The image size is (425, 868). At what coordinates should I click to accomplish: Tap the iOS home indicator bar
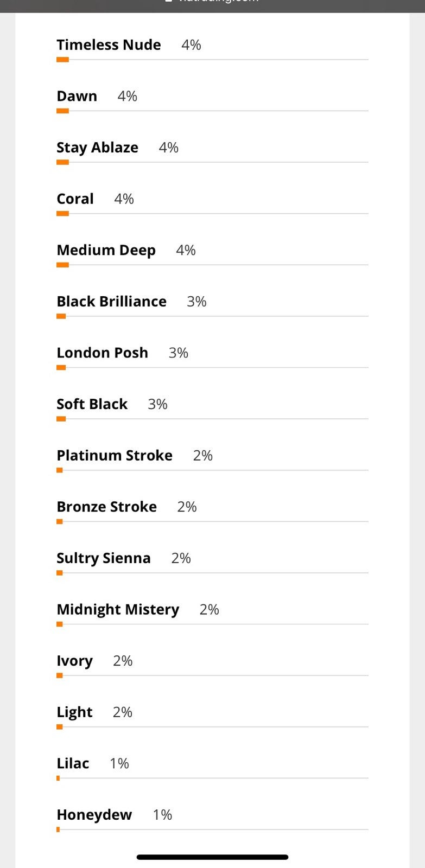[x=212, y=857]
